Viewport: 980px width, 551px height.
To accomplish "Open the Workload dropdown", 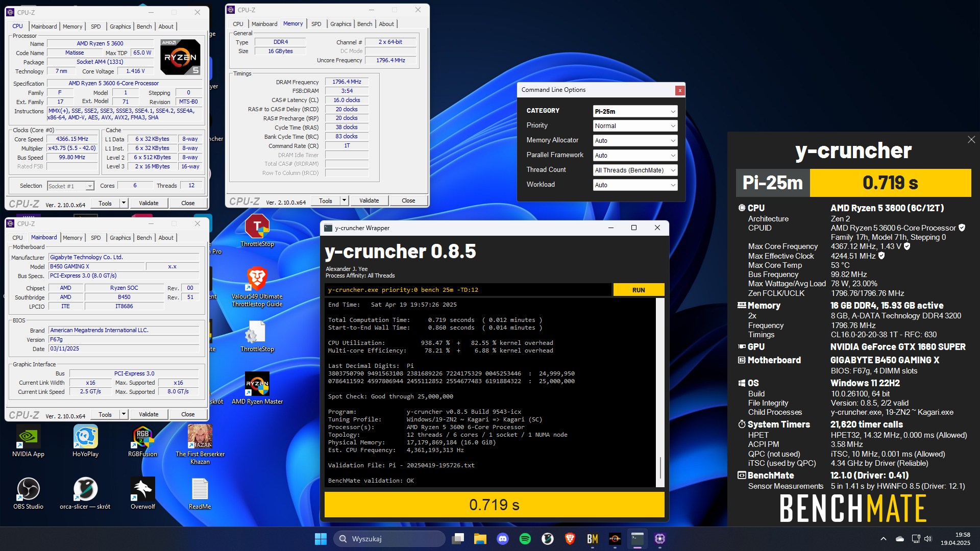I will (x=635, y=185).
